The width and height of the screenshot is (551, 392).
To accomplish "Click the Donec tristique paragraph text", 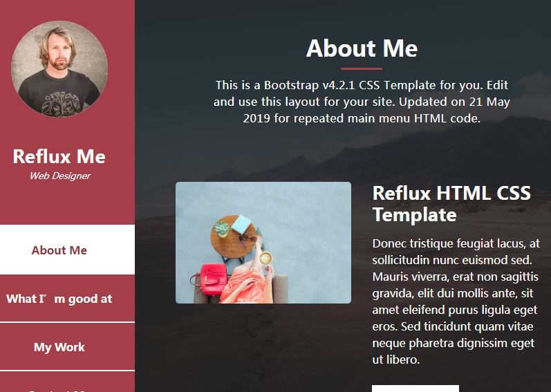I will point(456,301).
